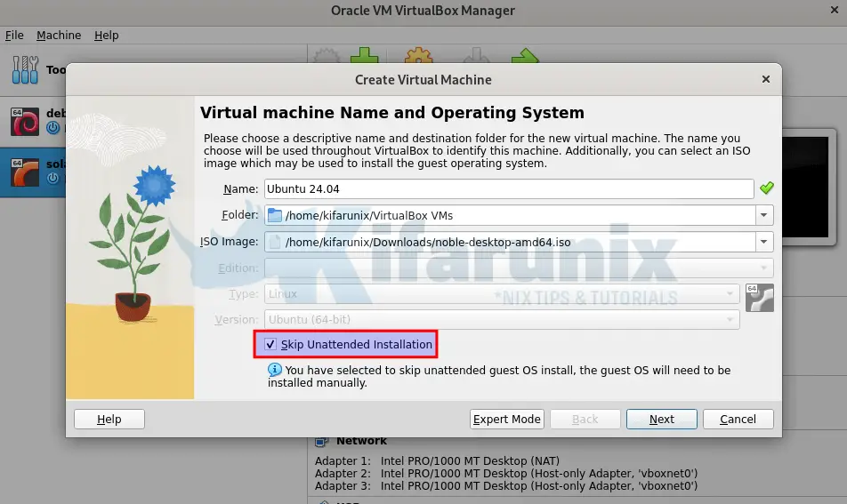The image size is (847, 504).
Task: Click the dimmed down-arrow toolbar icon
Action: coord(476,56)
